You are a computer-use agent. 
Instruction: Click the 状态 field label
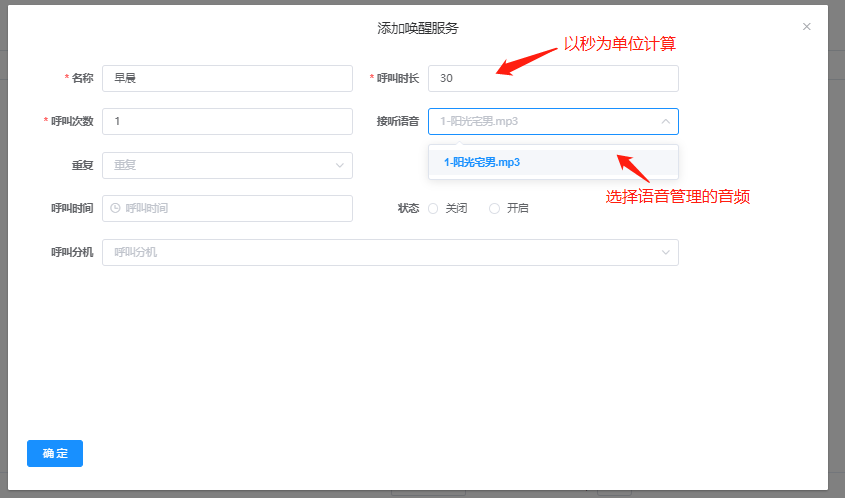coord(408,208)
